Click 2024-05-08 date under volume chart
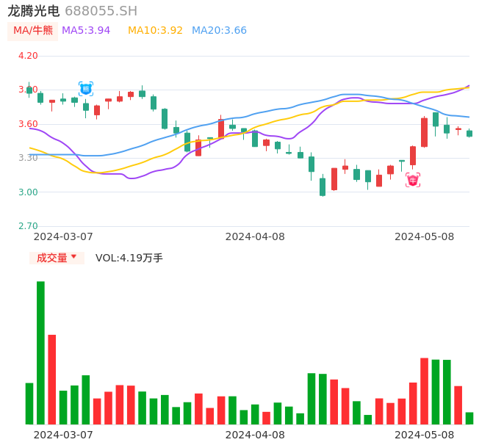 425,435
